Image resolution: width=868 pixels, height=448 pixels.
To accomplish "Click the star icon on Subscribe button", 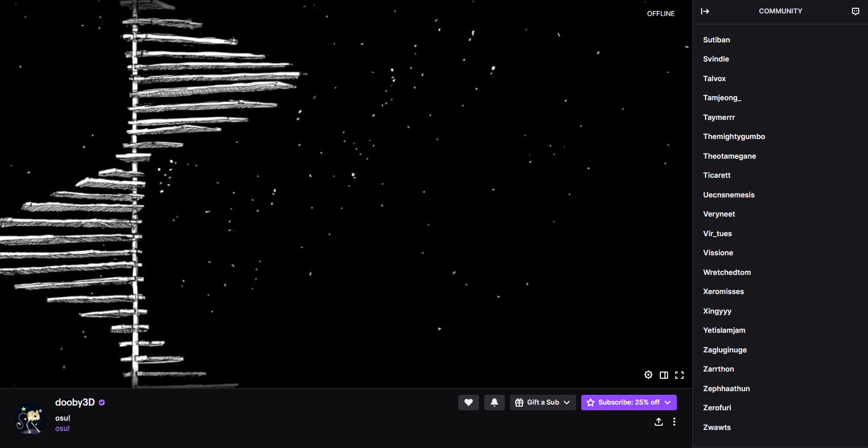I will pos(591,403).
